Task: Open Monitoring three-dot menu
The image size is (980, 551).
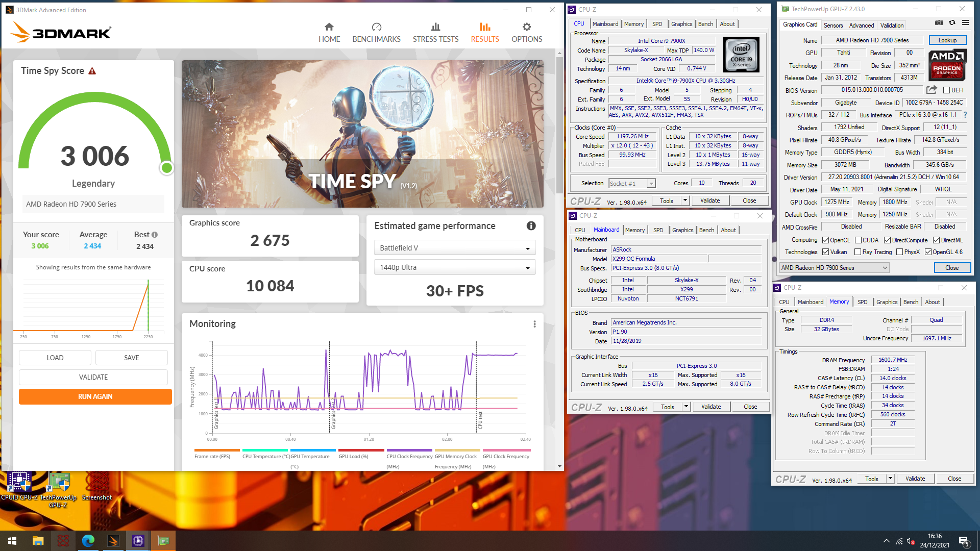Action: pos(534,324)
